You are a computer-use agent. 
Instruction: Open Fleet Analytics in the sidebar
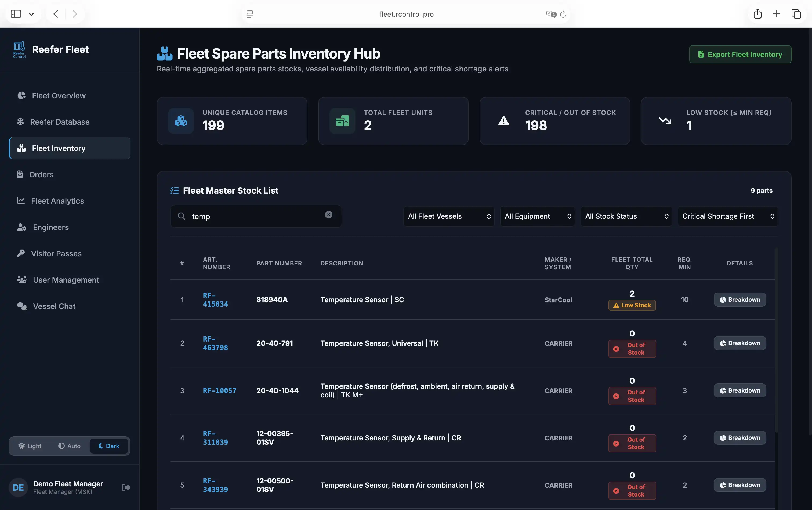(70, 201)
